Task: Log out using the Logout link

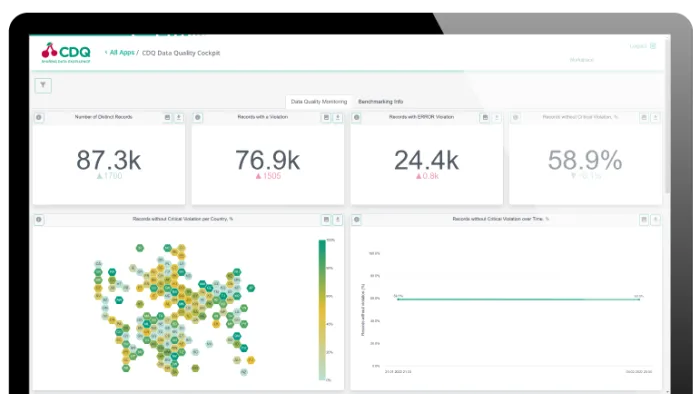Action: point(642,46)
